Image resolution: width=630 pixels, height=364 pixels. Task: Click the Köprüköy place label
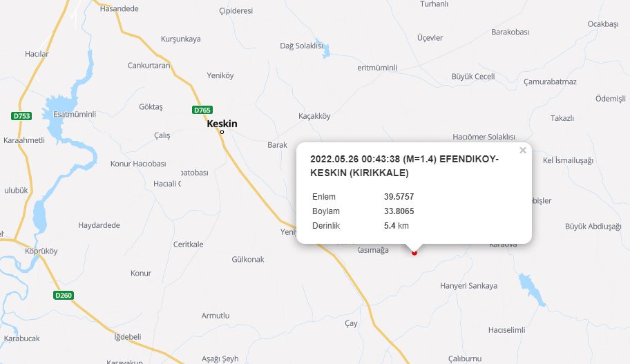(41, 251)
